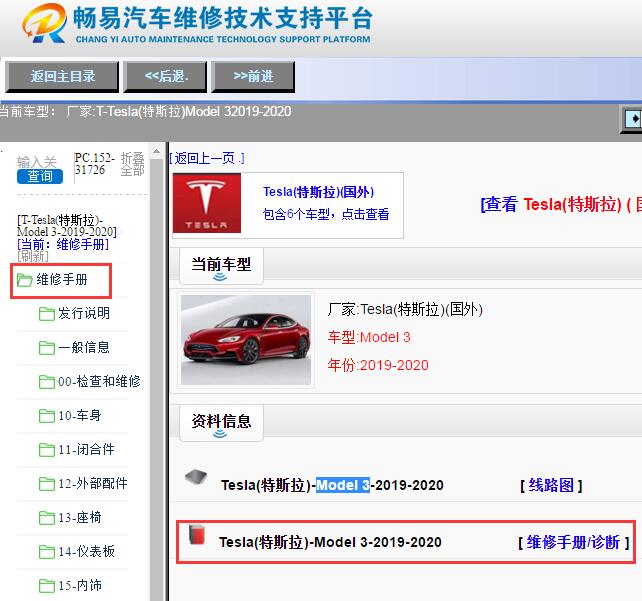Click the sidebar scrollbar up arrow
This screenshot has width=642, height=601.
point(156,152)
